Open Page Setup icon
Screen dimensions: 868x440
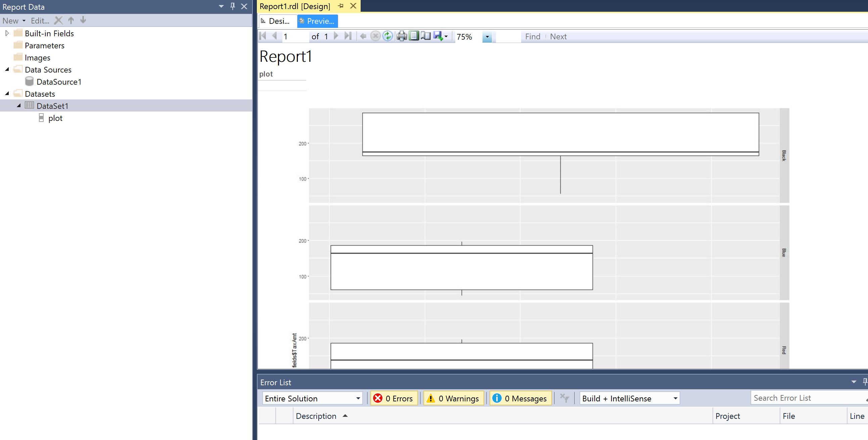(x=425, y=36)
